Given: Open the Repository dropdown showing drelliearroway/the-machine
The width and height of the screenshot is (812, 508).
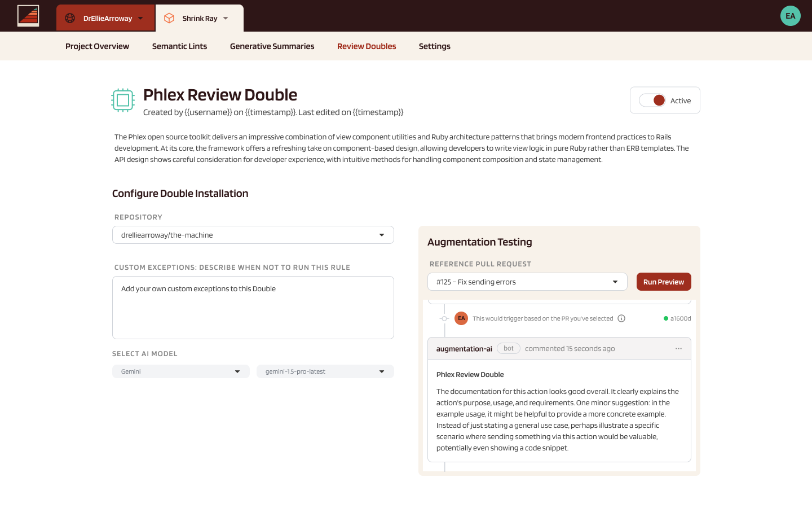Looking at the screenshot, I should click(253, 235).
